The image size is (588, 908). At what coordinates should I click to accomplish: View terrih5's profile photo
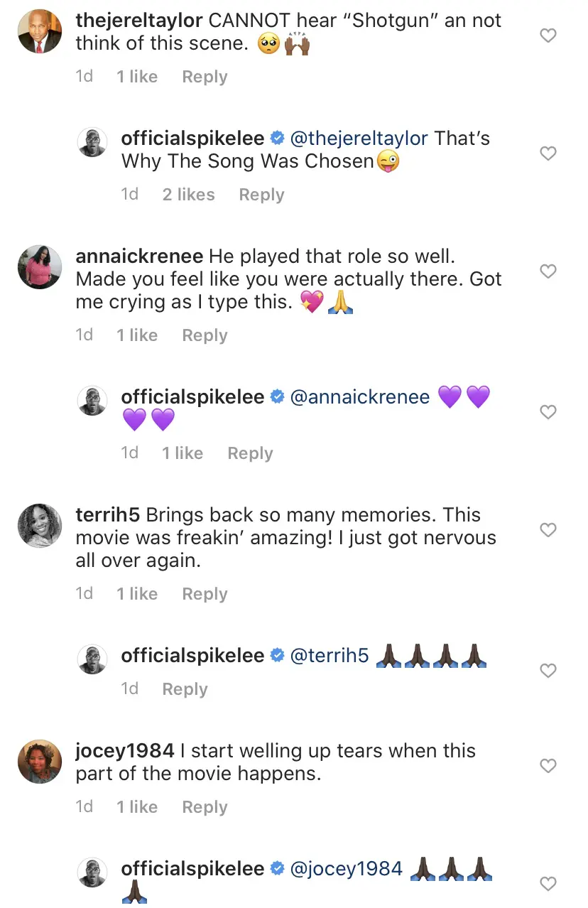(40, 526)
